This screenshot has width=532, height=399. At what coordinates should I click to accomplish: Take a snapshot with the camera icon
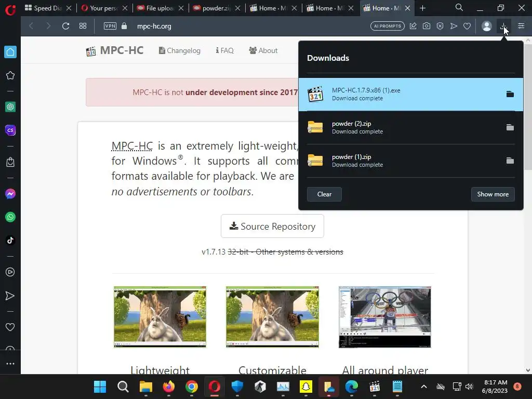[427, 26]
